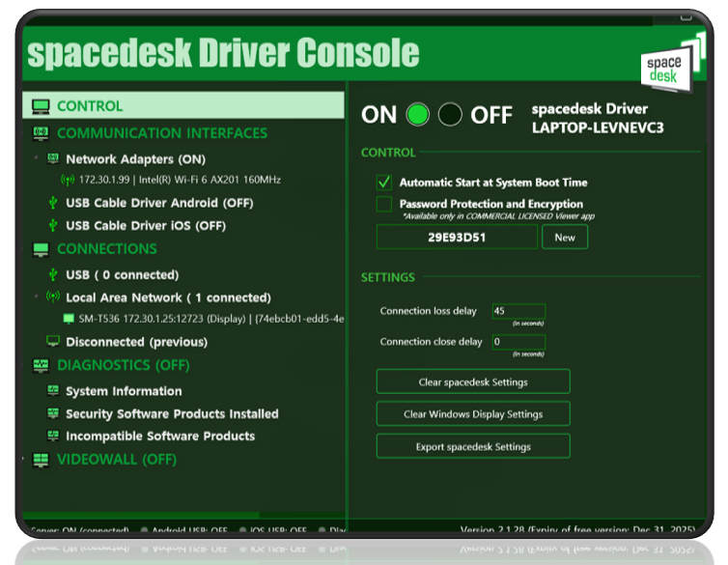Click the VIDEOWALL grid icon
The width and height of the screenshot is (728, 565).
(x=41, y=460)
